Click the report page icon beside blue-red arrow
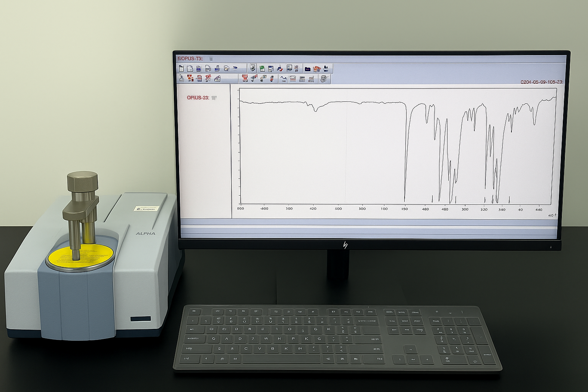Viewport: 588px width, 392px height. pos(289,68)
